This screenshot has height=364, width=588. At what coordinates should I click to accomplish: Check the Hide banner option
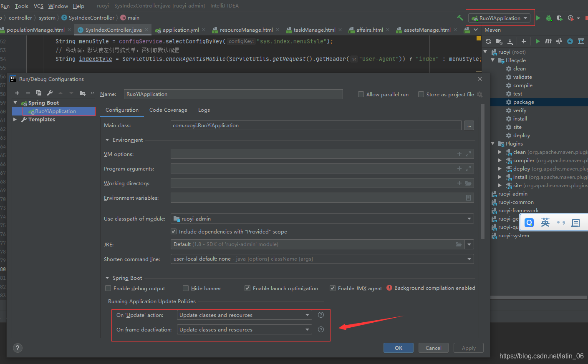[x=185, y=288]
